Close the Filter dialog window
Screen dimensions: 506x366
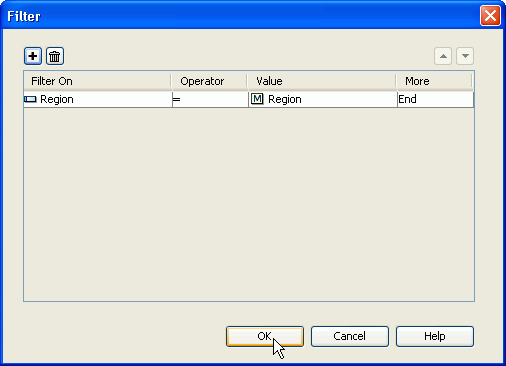[x=490, y=16]
